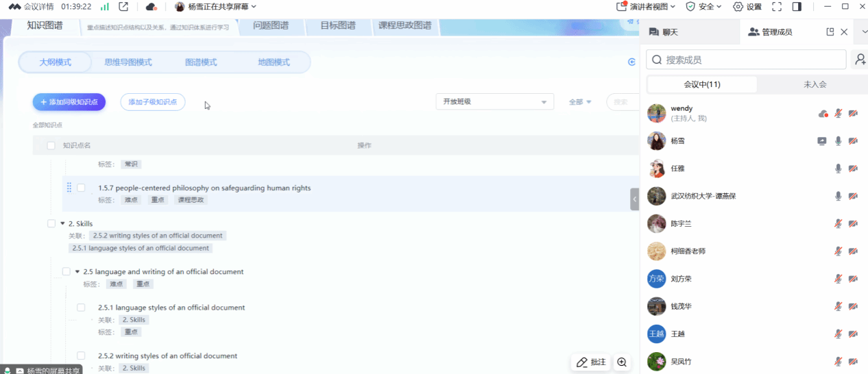Screen dimensions: 868x374
Task: Switch to the 未入会 tab
Action: click(815, 84)
